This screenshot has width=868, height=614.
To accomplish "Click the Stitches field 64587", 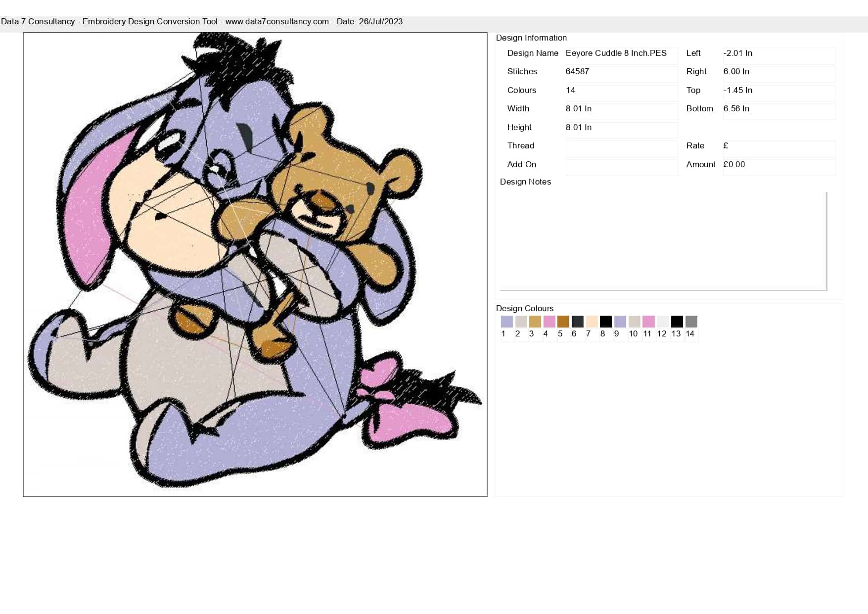I will (622, 74).
